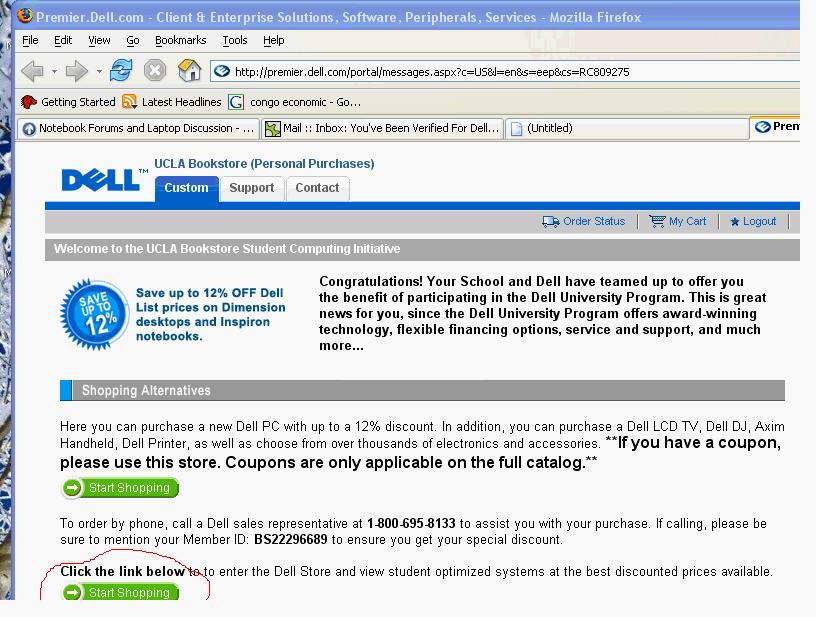Switch to the Mail Inbox tab
The image size is (816, 617).
click(x=382, y=128)
